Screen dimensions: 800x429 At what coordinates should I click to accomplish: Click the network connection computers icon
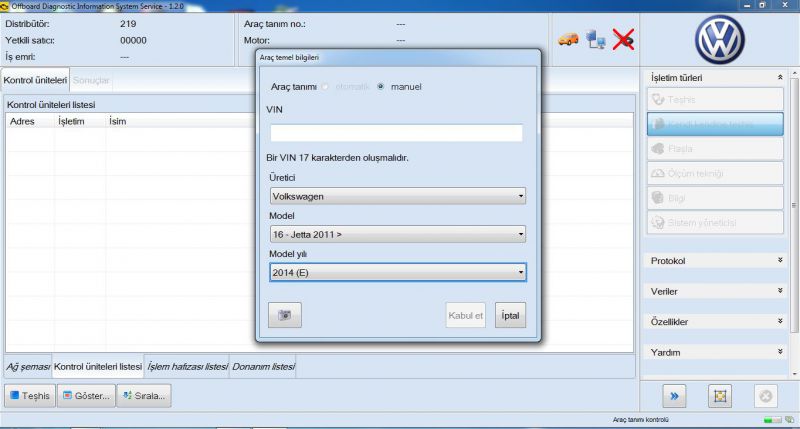point(595,39)
